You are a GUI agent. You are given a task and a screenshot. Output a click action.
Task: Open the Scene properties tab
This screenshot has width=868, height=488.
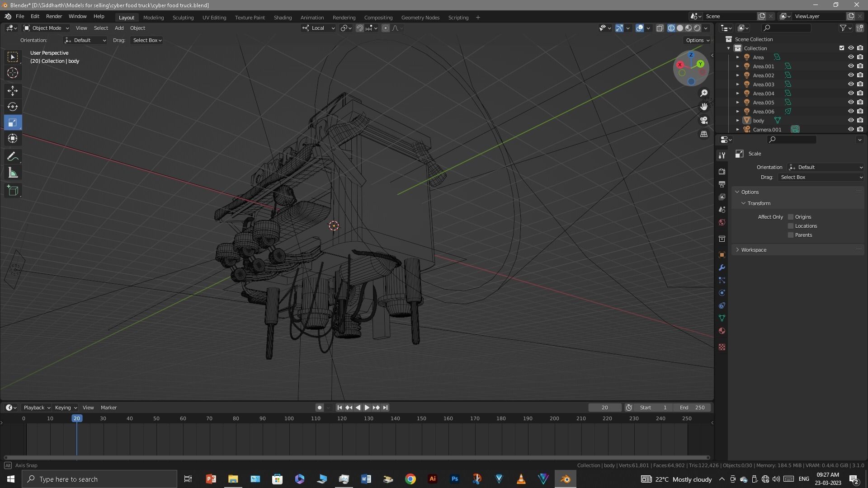click(x=722, y=210)
